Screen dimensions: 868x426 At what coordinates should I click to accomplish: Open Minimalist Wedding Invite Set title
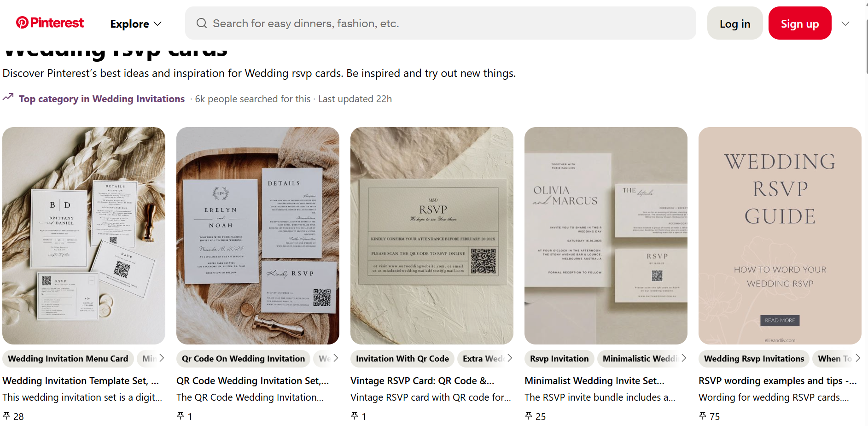(594, 381)
